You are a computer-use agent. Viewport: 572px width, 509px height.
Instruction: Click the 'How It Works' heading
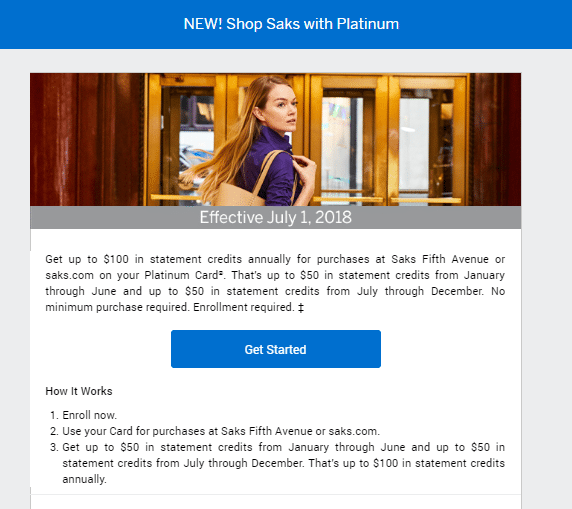point(79,391)
